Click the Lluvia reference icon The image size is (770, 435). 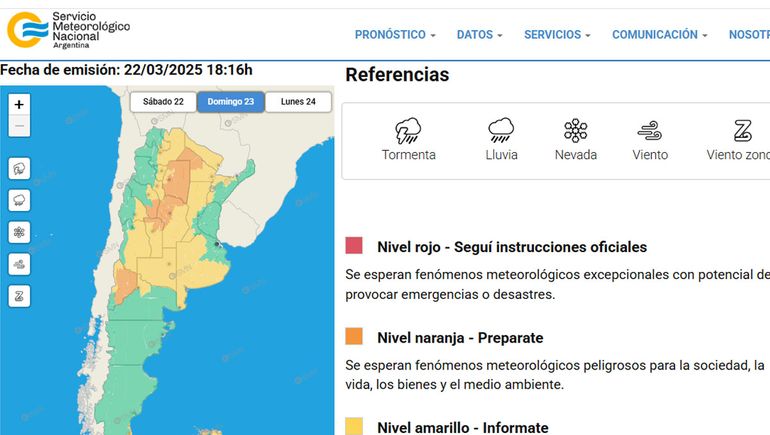point(501,131)
